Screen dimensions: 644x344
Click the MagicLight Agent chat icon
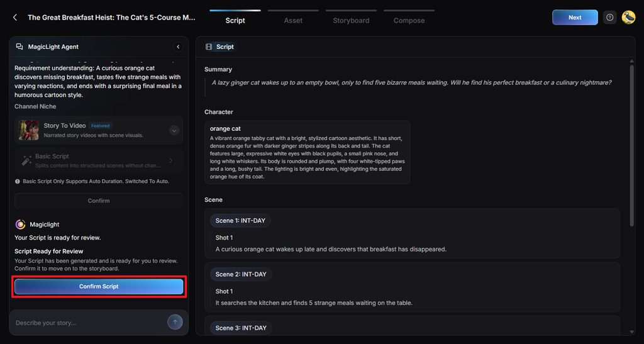19,47
